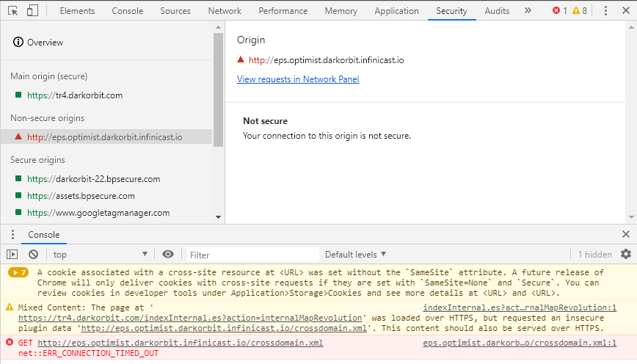Show more tabs with double chevron

tap(528, 10)
